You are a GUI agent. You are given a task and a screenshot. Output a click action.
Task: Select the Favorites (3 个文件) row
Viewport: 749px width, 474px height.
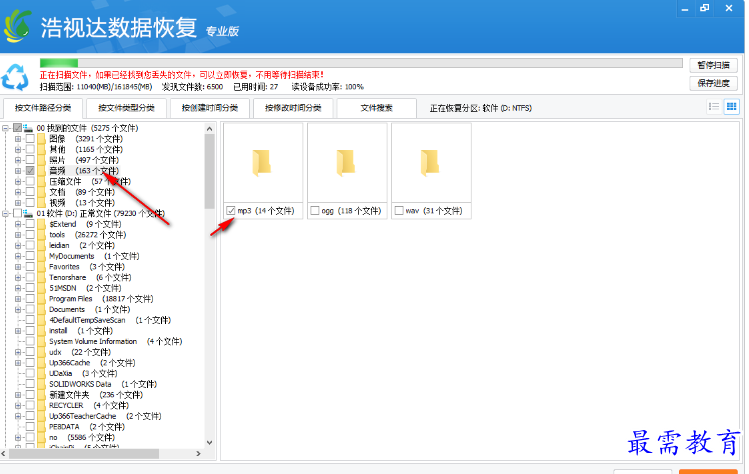(86, 267)
